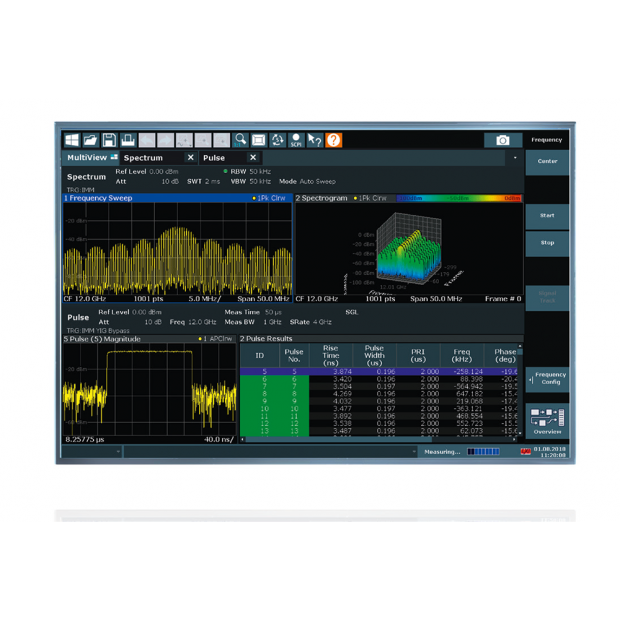Take a screenshot with the camera icon
This screenshot has width=620, height=620.
pyautogui.click(x=502, y=140)
